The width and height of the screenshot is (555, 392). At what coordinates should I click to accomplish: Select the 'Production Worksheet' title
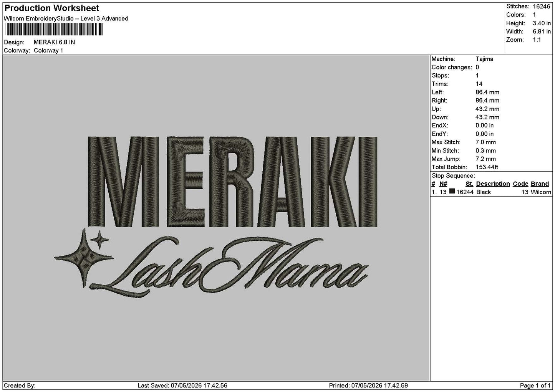coord(52,8)
